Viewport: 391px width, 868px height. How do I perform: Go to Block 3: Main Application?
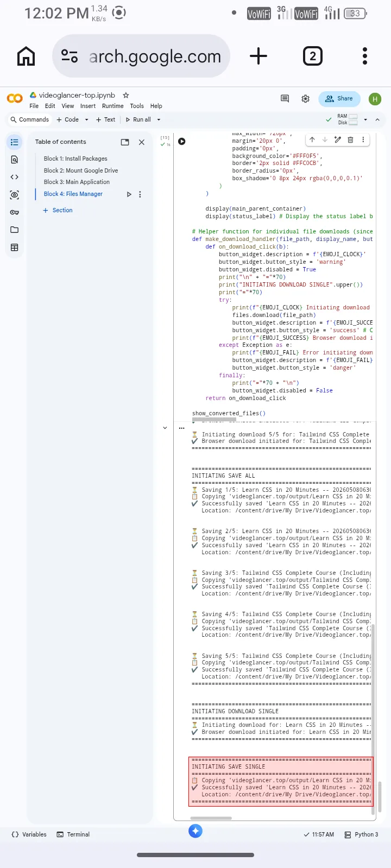click(x=77, y=182)
